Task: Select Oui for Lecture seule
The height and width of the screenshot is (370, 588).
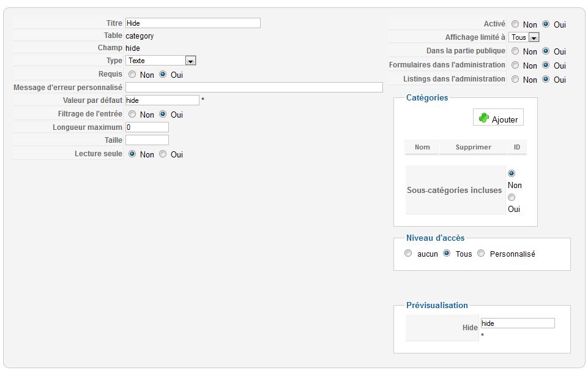Action: tap(163, 154)
